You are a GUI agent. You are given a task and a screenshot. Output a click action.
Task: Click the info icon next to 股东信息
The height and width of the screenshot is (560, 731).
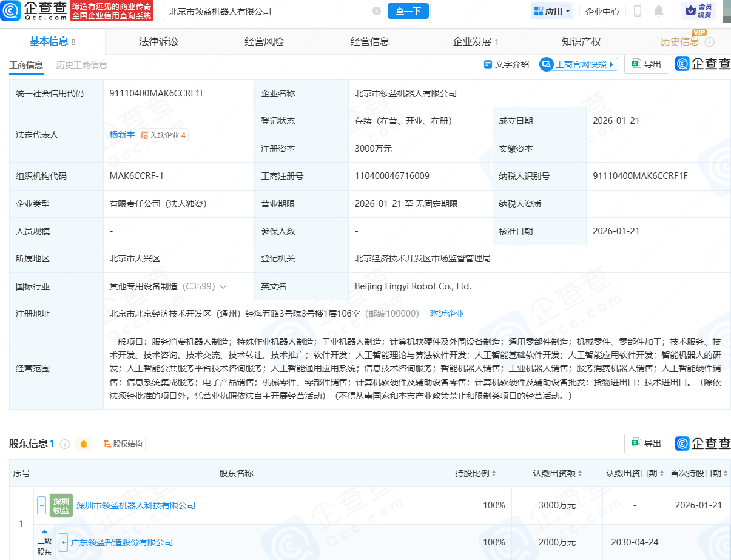click(65, 444)
